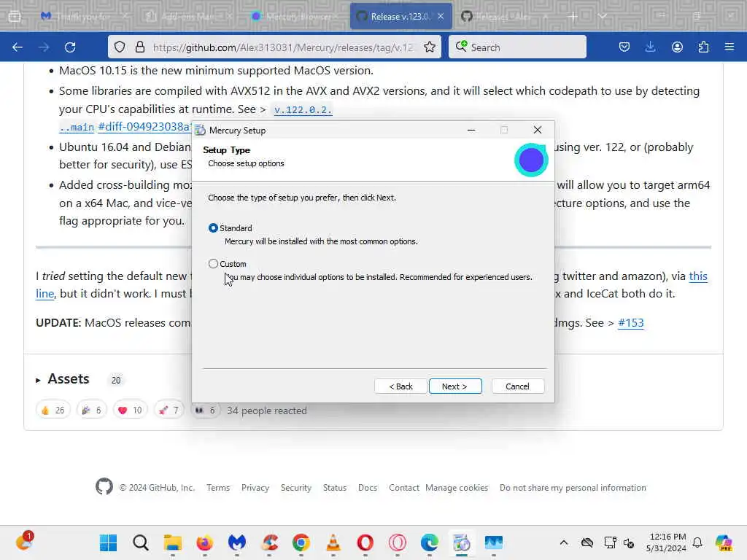Viewport: 747px width, 560px height.
Task: Open the account profile icon
Action: tap(677, 47)
